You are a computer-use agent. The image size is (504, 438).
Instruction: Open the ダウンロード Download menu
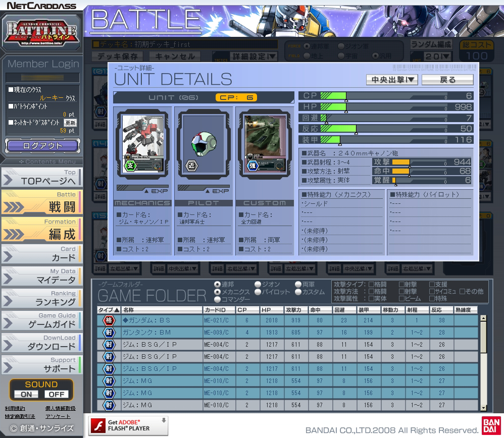coord(42,343)
